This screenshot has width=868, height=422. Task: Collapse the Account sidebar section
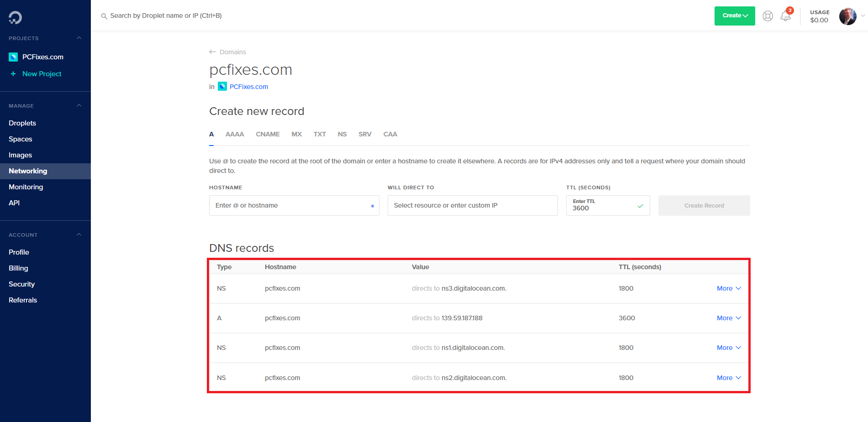click(x=79, y=235)
